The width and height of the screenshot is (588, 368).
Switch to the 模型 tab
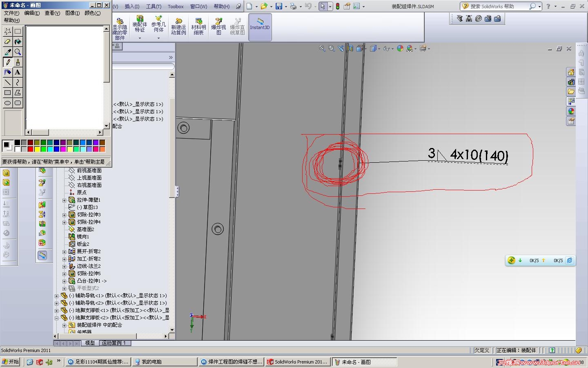[x=90, y=343]
